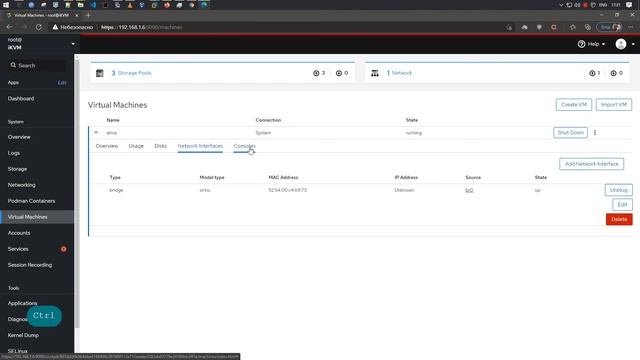The height and width of the screenshot is (360, 640).
Task: Click Edit next to Apps
Action: click(x=62, y=82)
